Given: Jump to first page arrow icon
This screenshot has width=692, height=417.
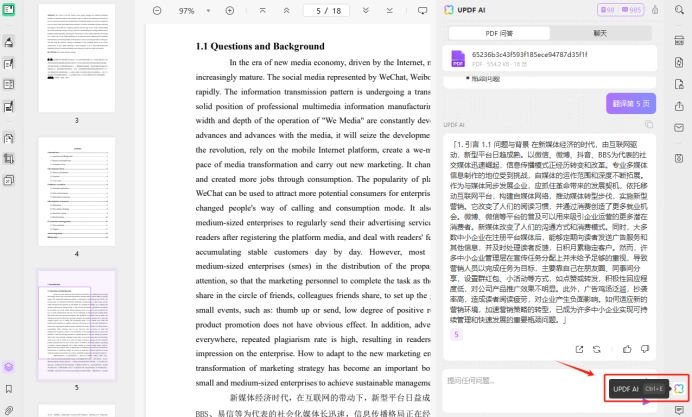Looking at the screenshot, I should [x=263, y=11].
